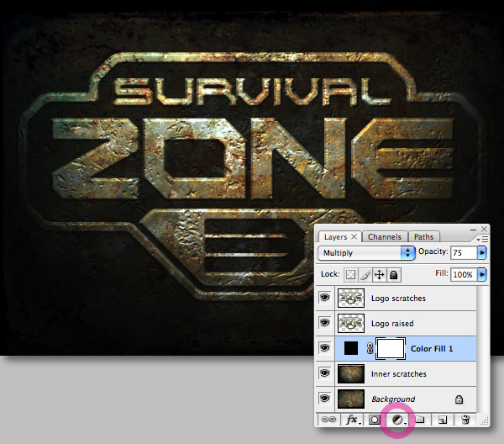Toggle Background layer visibility
The image size is (504, 444).
coord(324,399)
